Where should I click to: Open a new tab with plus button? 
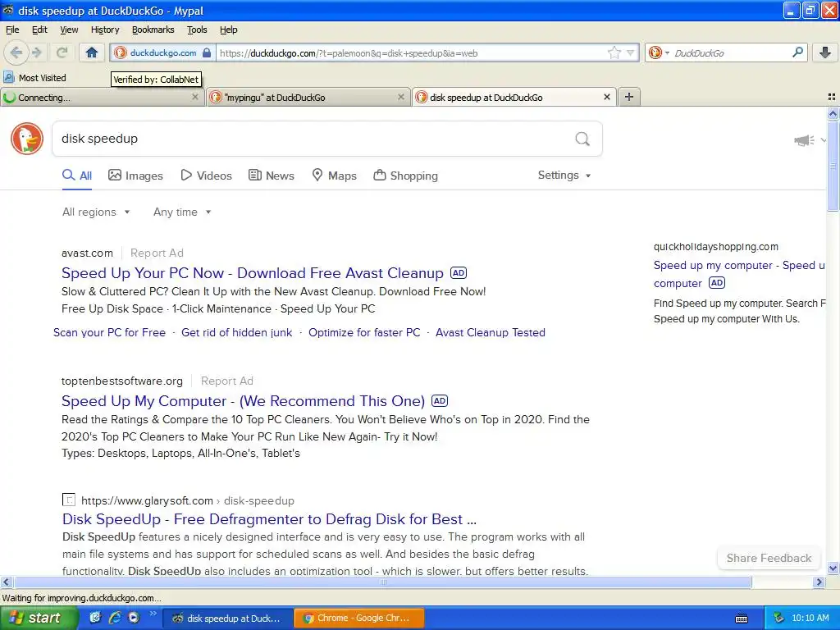click(629, 97)
